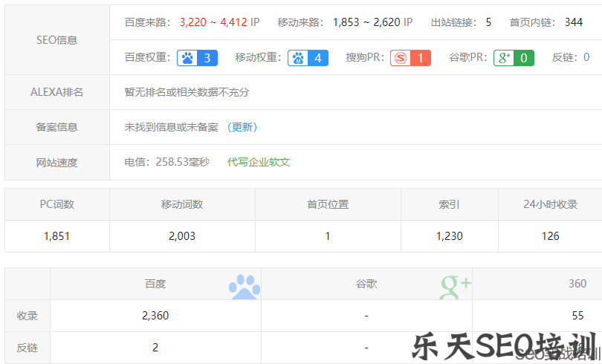Click the Sogou PR badge showing 1
Image resolution: width=602 pixels, height=364 pixels.
(x=410, y=58)
